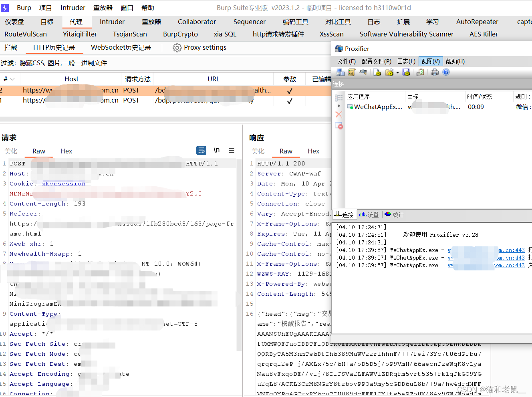Select the response Hex tab
The image size is (532, 397).
314,151
